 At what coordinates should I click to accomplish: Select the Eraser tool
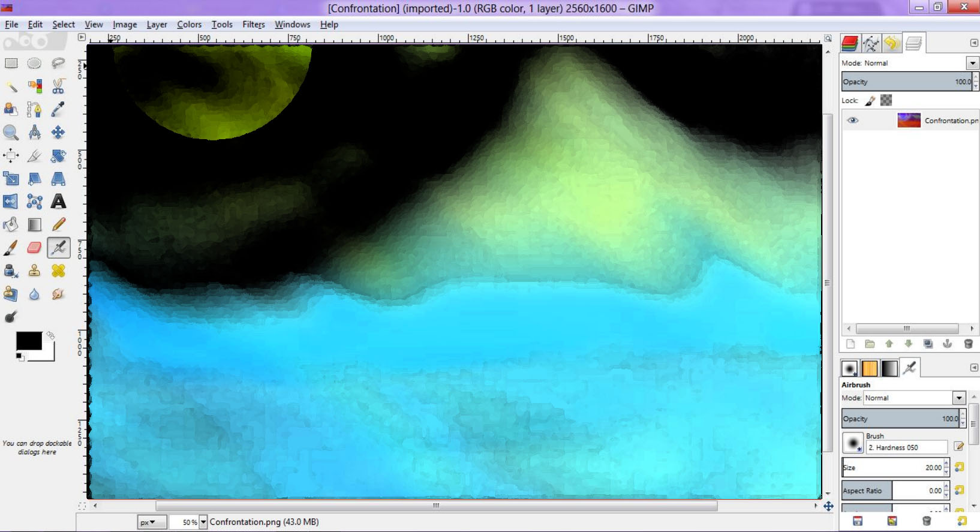pyautogui.click(x=34, y=248)
